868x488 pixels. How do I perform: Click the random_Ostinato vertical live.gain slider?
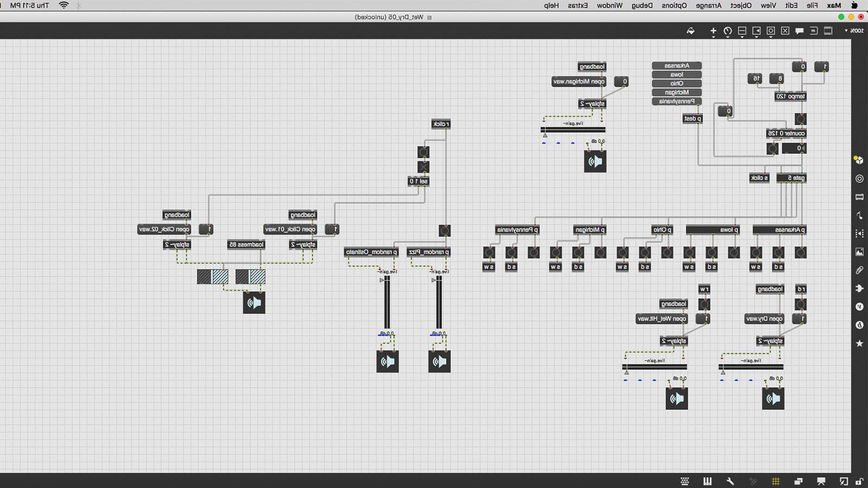click(387, 302)
